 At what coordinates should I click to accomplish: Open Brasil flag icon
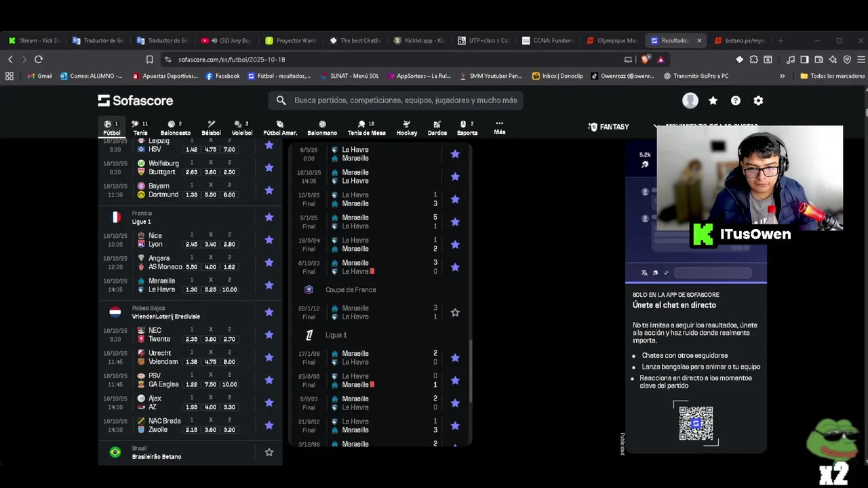pyautogui.click(x=115, y=452)
